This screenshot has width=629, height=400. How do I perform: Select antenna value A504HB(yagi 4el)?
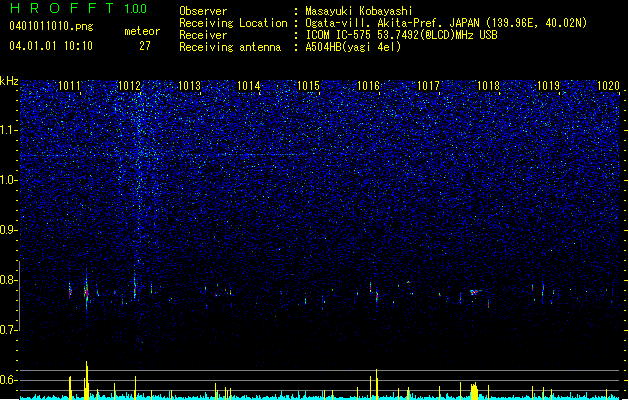tap(353, 47)
